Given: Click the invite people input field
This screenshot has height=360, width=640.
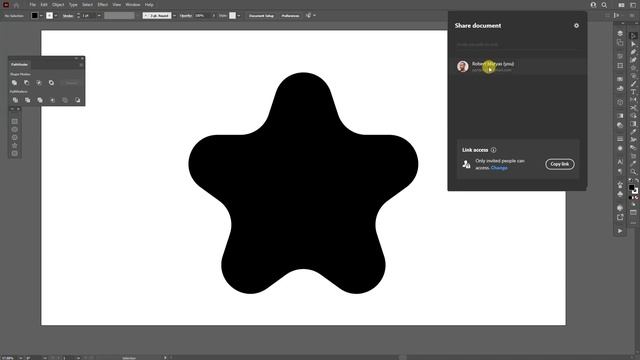Looking at the screenshot, I should click(x=517, y=44).
